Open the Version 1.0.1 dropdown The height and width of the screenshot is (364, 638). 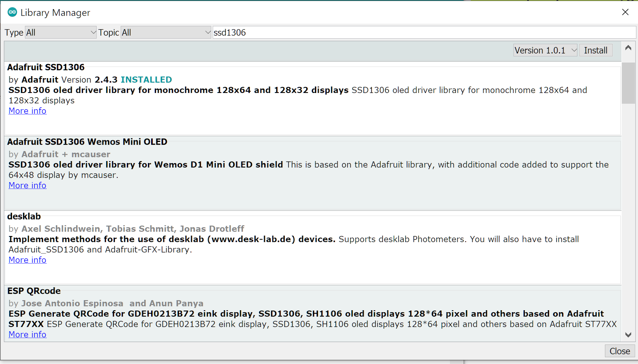click(x=545, y=50)
